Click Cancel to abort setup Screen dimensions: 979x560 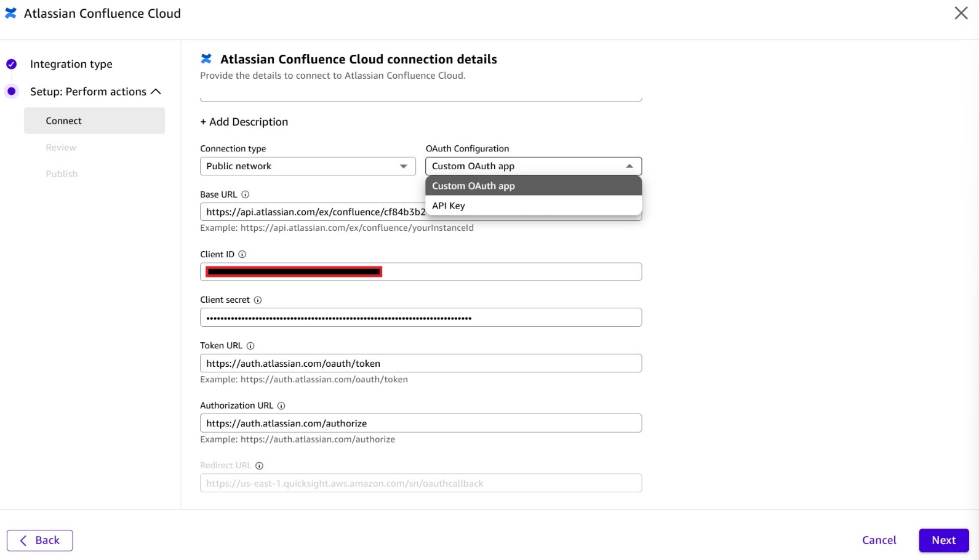pos(879,540)
